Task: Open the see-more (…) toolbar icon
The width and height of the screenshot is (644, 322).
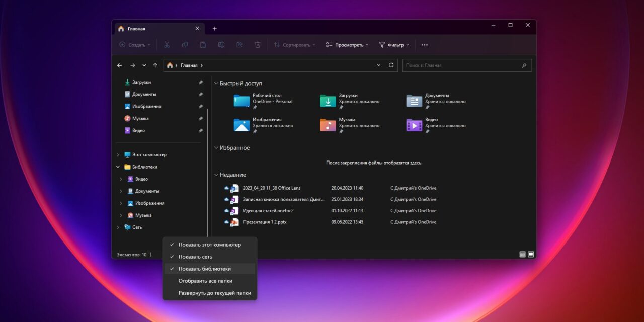Action: point(424,45)
